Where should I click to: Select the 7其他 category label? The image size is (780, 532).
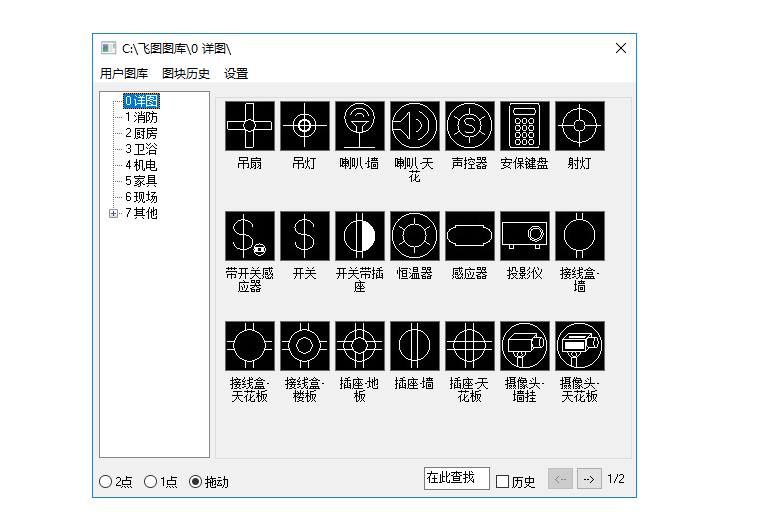pos(141,213)
